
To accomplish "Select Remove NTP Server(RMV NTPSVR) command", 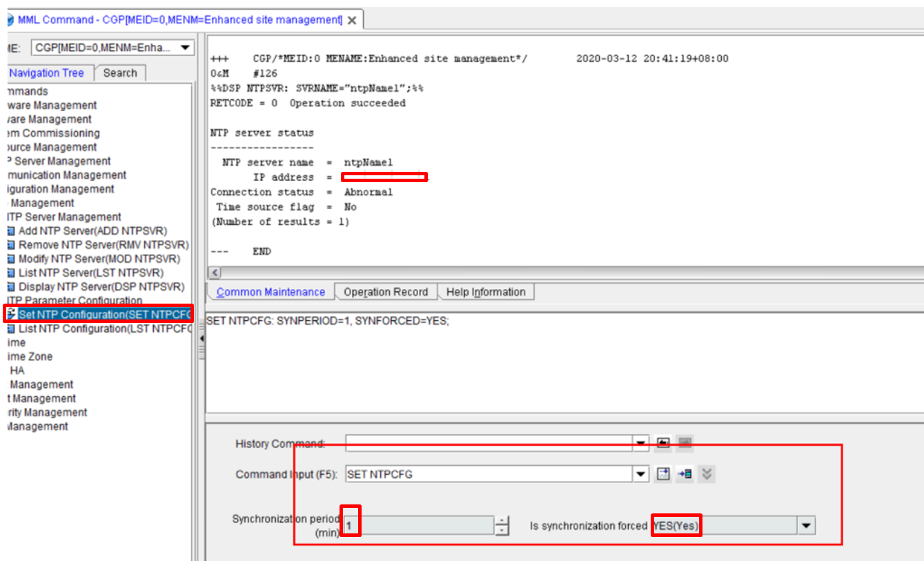I will (x=104, y=245).
